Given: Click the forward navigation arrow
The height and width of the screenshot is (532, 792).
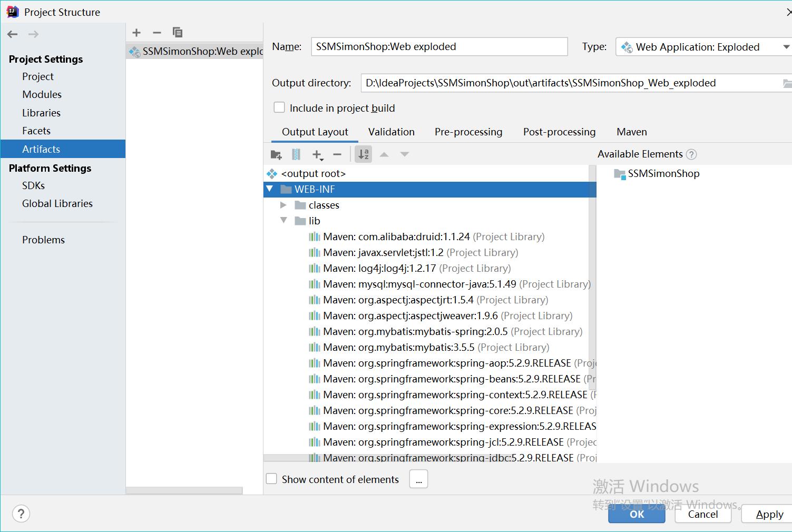Looking at the screenshot, I should coord(33,34).
